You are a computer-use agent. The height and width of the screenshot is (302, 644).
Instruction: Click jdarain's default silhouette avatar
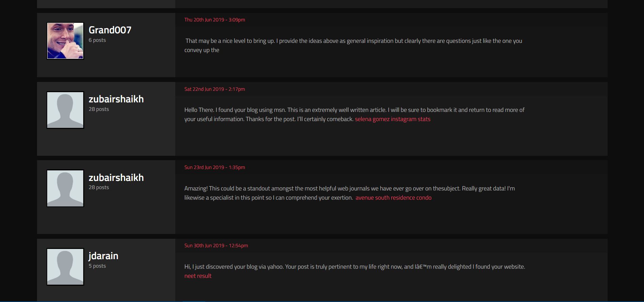pos(65,267)
